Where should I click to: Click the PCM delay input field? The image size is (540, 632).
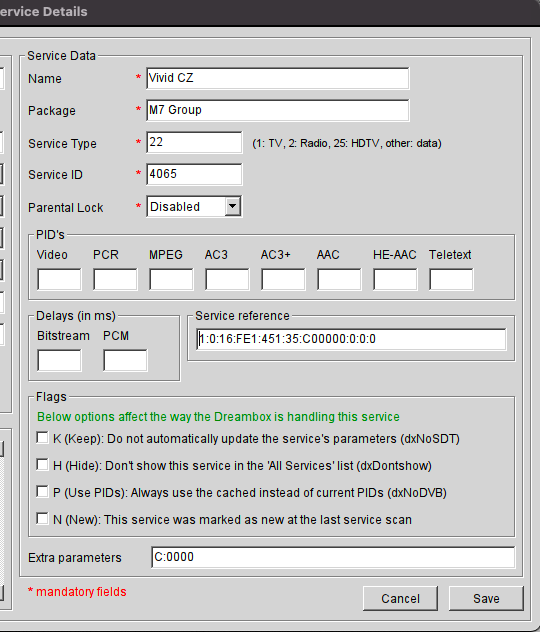125,360
